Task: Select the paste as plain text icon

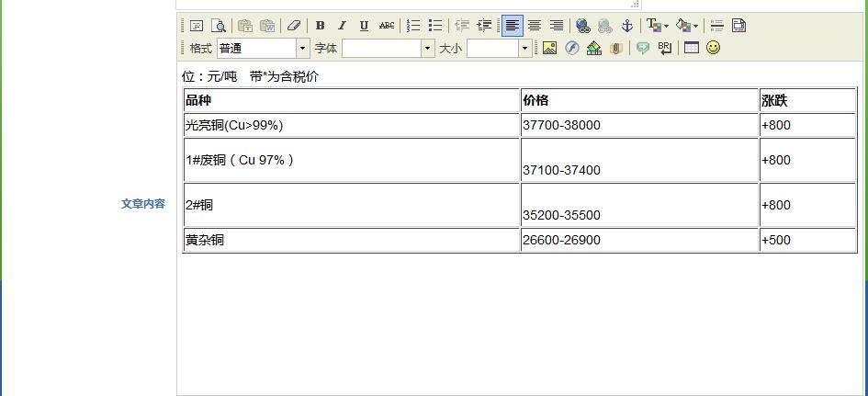Action: coord(245,26)
